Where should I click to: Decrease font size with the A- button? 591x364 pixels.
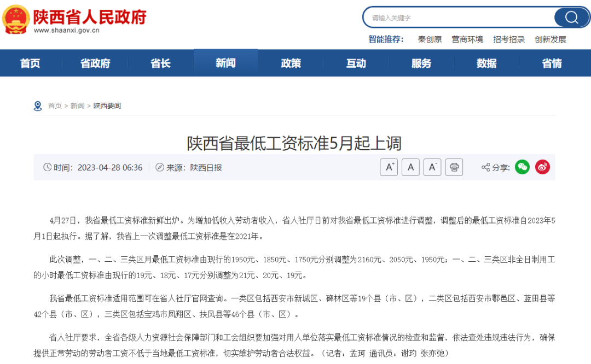(x=432, y=167)
